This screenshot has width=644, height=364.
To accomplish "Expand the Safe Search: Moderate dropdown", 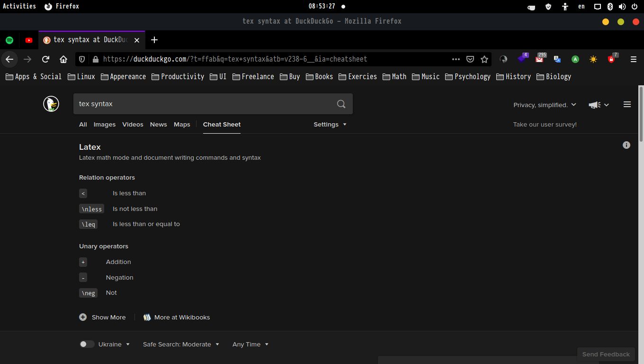I will tap(181, 344).
